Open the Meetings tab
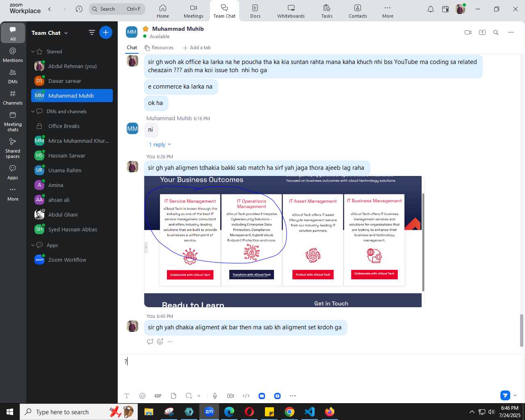The image size is (525, 420). pos(193,11)
